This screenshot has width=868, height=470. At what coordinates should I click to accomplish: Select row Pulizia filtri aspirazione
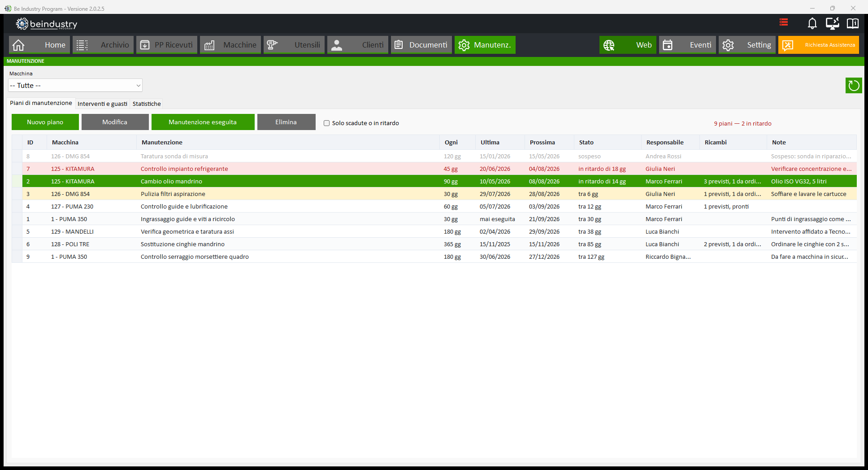(434, 194)
